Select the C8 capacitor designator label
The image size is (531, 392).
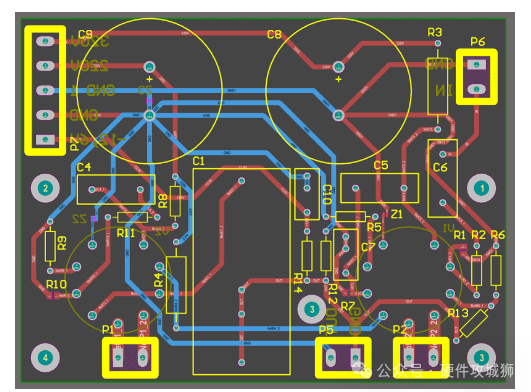coord(274,34)
